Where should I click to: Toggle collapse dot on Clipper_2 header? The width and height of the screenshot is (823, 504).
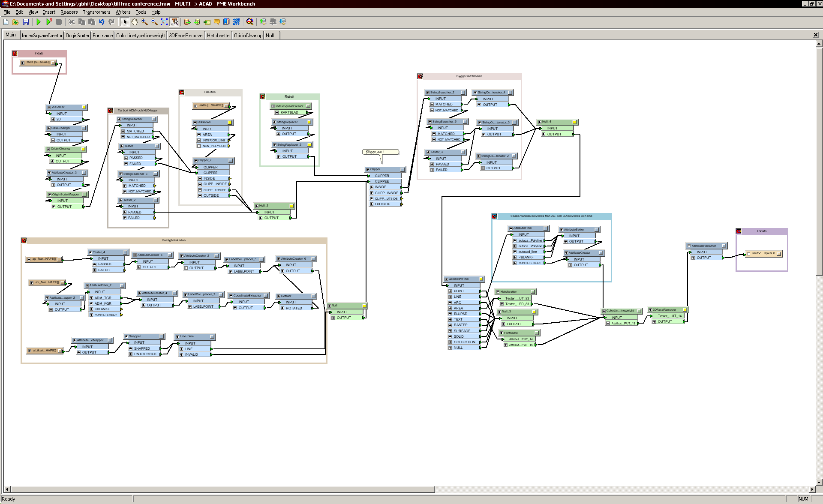(x=196, y=161)
